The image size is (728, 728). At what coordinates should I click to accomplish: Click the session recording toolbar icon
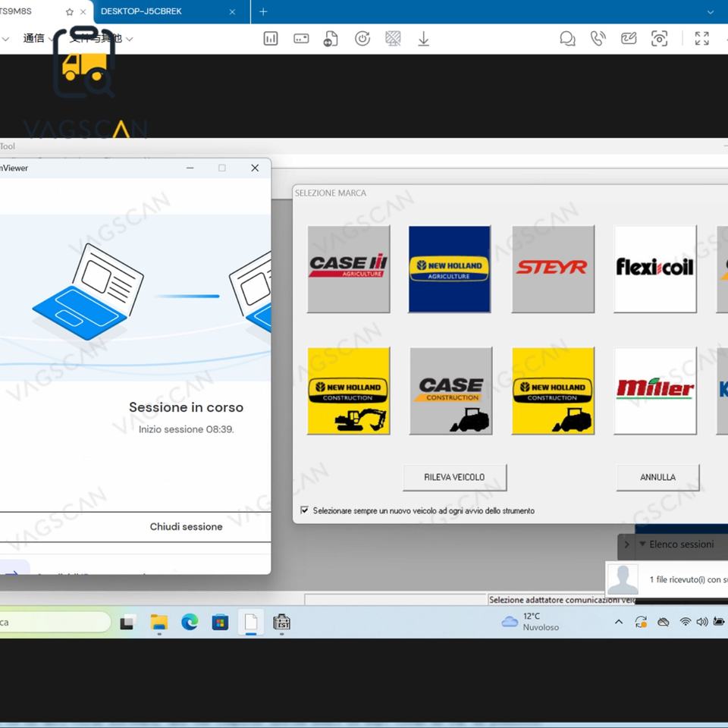point(362,39)
